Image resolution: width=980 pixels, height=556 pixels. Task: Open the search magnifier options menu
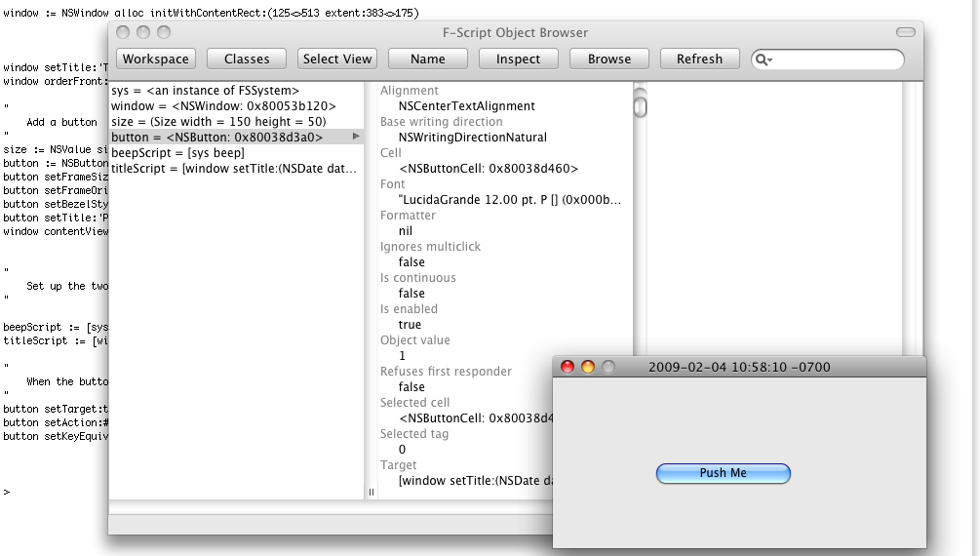(764, 60)
